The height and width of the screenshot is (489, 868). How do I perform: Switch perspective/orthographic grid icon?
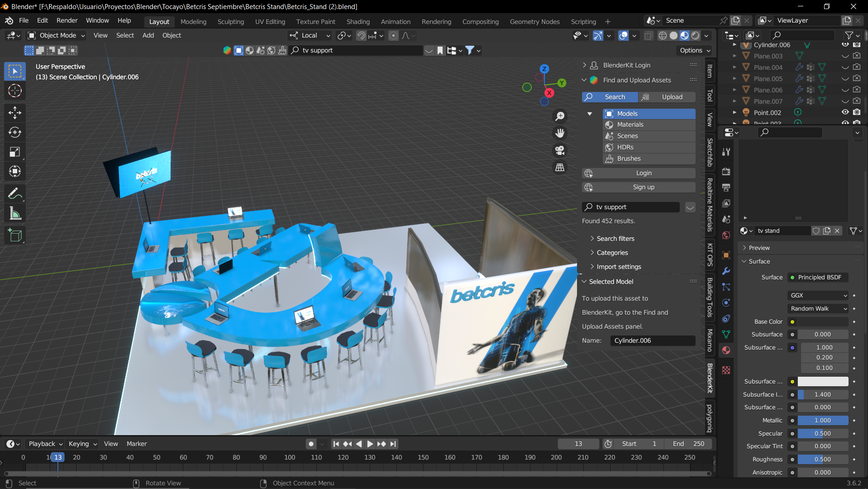coord(560,168)
